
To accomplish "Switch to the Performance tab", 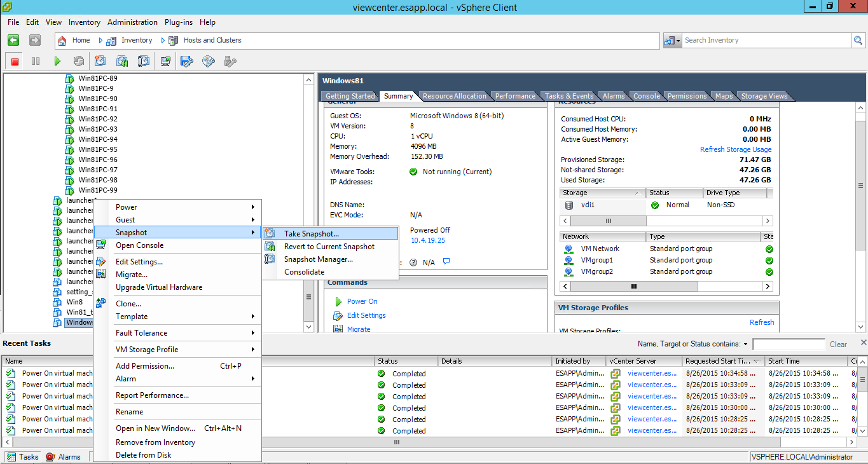I will pos(515,96).
